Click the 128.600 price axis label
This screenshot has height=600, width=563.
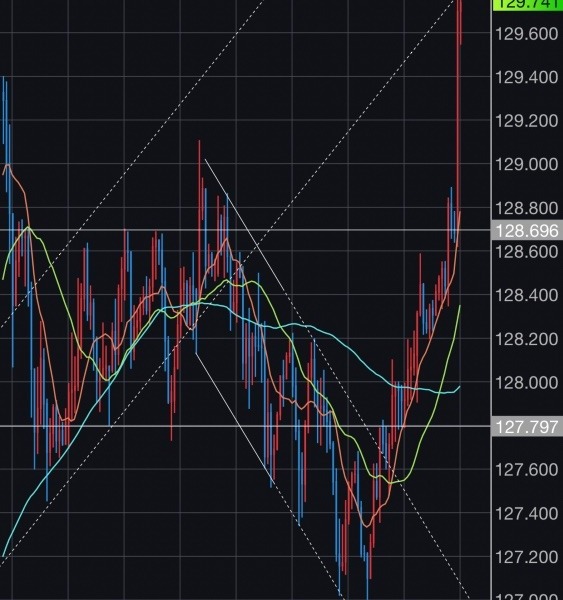(527, 252)
